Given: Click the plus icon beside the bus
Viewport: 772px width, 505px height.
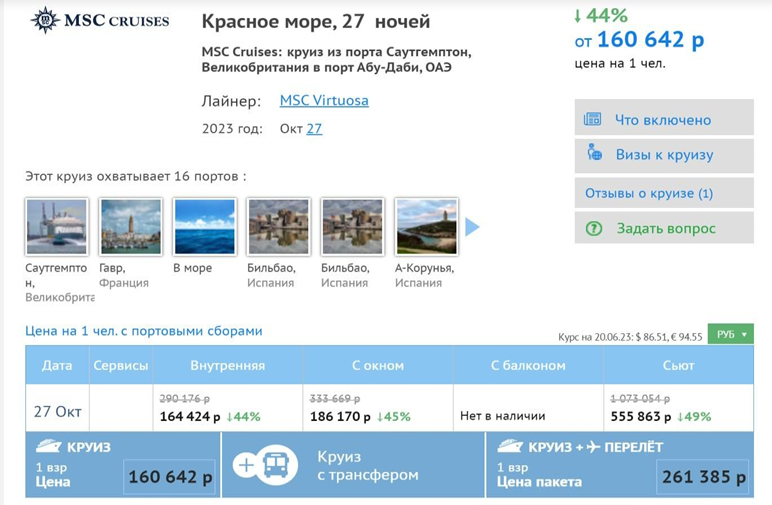Looking at the screenshot, I should coord(246,465).
